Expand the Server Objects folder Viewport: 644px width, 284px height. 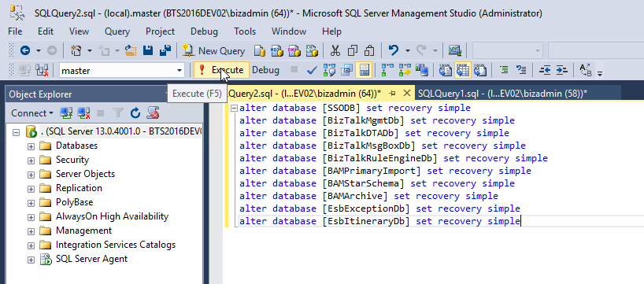pos(31,175)
